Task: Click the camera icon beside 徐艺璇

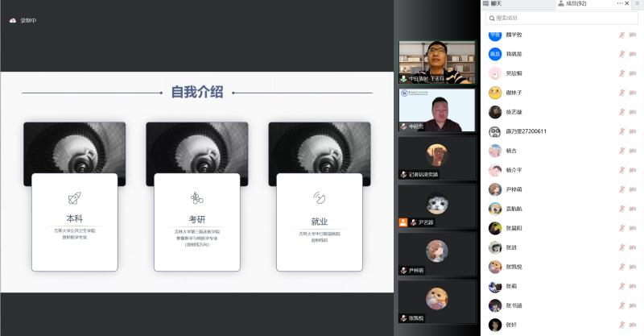Action: 633,112
